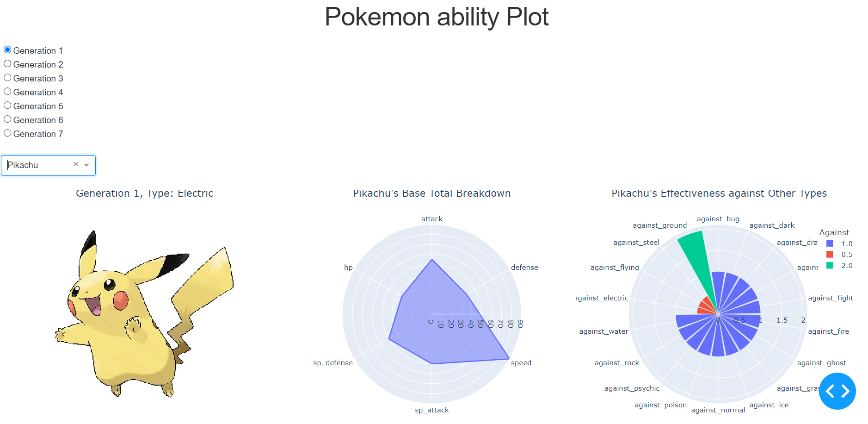Select the Generation 2 radio button
This screenshot has height=424, width=868.
coord(7,63)
